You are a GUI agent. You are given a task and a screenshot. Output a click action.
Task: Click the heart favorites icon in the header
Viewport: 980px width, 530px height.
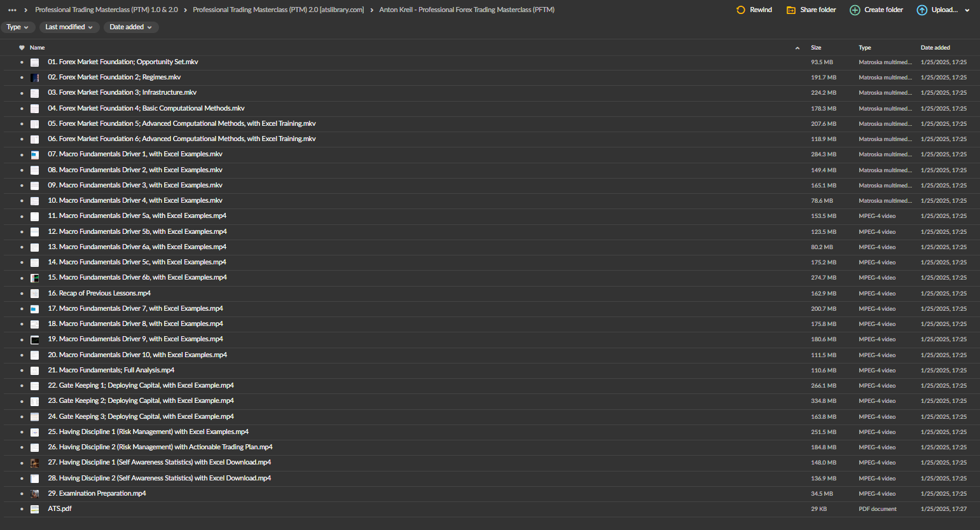[22, 48]
